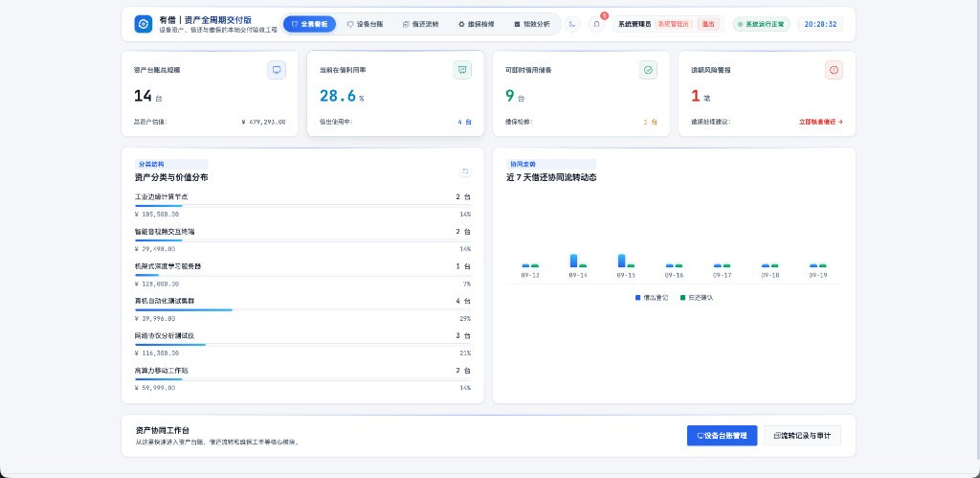Click green checkmark icon in 可即时借用储备 card

click(648, 70)
